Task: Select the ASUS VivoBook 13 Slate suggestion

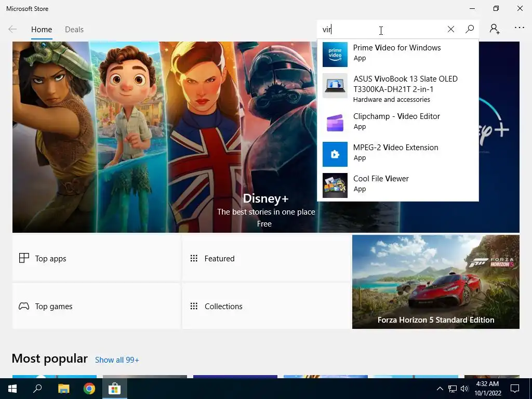Action: point(397,88)
